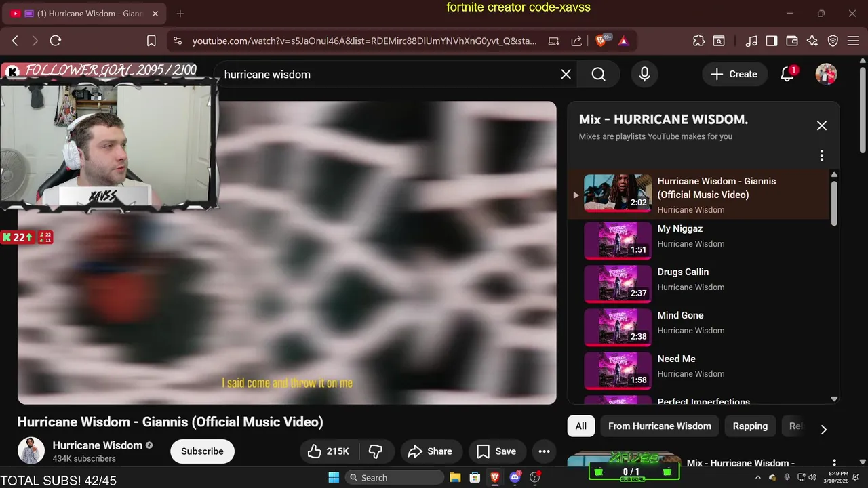868x488 pixels.
Task: Save video to a playlist
Action: (496, 451)
